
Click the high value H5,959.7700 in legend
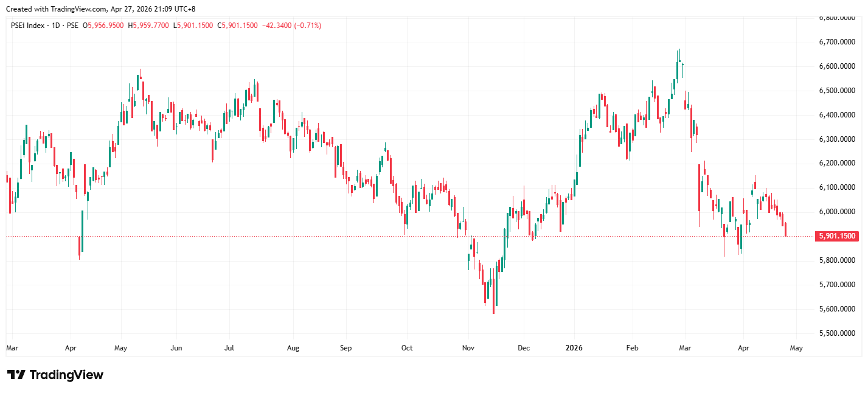[x=148, y=26]
